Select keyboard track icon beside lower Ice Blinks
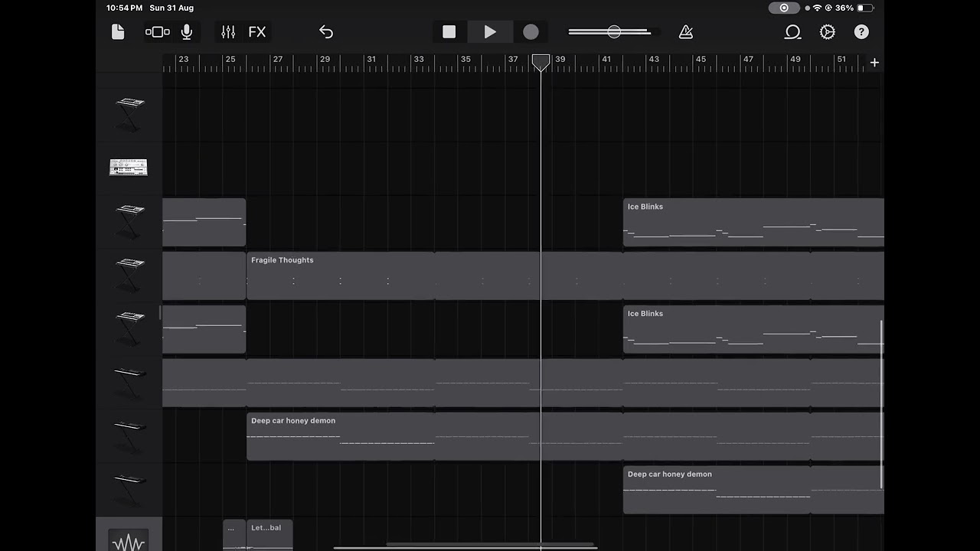The height and width of the screenshot is (551, 980). tap(129, 328)
